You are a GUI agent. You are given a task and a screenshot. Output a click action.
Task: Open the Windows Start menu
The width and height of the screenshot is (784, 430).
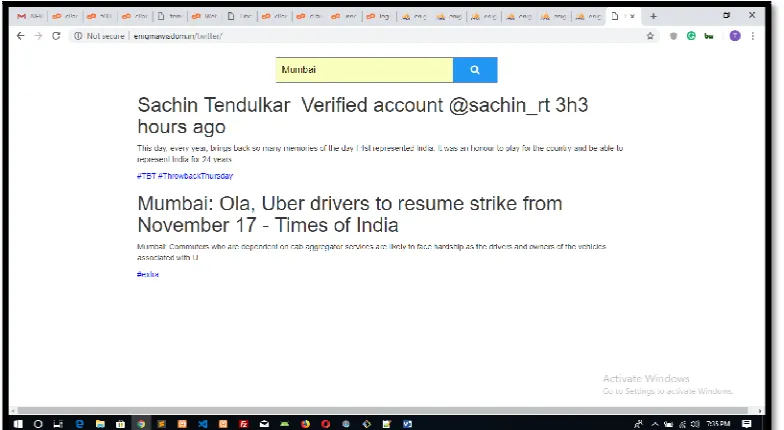click(x=18, y=424)
